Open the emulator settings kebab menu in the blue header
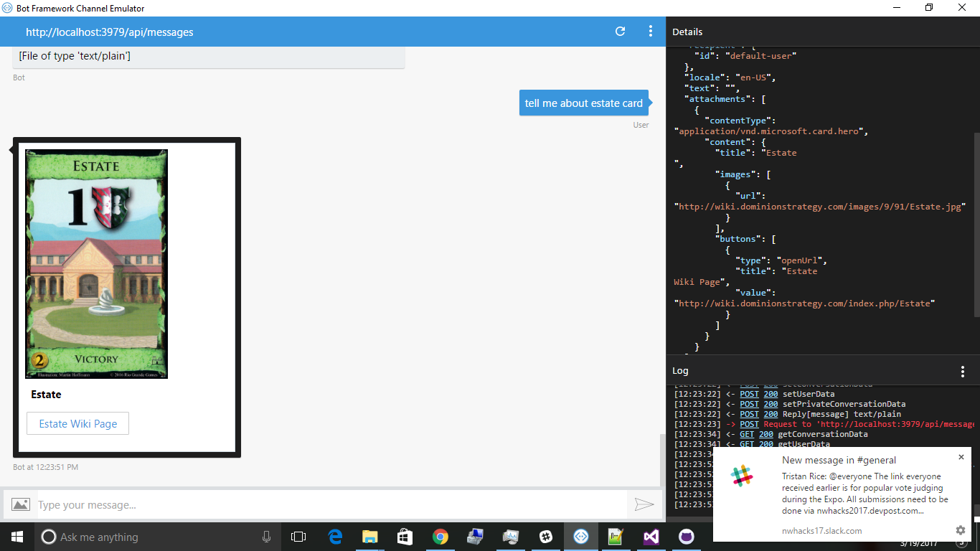 pyautogui.click(x=651, y=32)
